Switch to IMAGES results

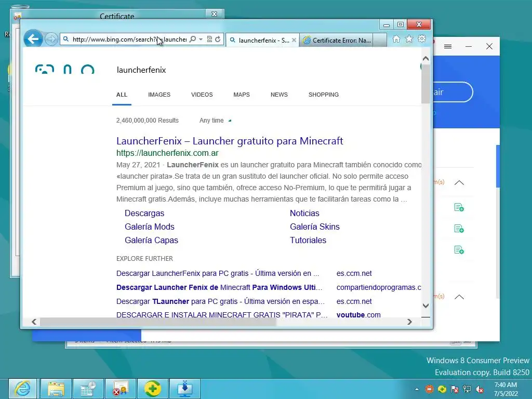pyautogui.click(x=159, y=95)
